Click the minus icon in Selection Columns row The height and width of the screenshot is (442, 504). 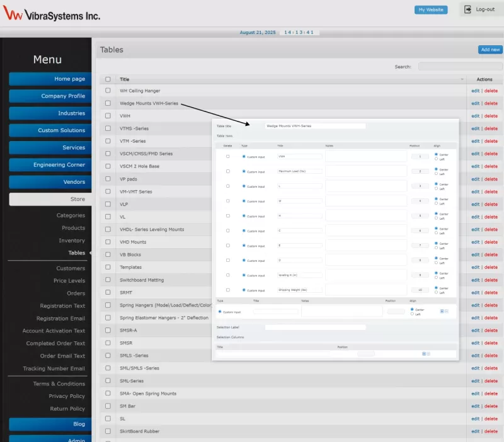(x=428, y=354)
